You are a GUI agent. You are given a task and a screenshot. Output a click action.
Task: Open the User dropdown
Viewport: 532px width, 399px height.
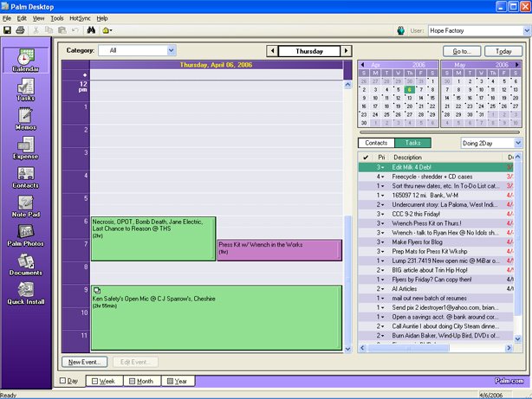coord(527,30)
